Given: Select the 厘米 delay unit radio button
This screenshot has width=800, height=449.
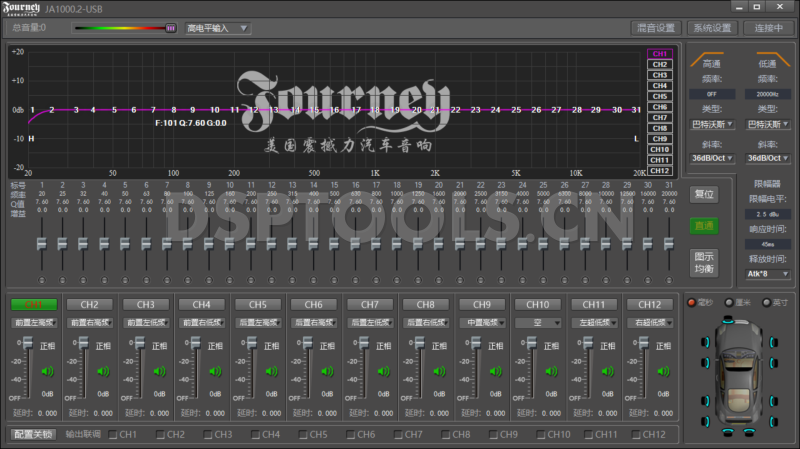Looking at the screenshot, I should (730, 303).
